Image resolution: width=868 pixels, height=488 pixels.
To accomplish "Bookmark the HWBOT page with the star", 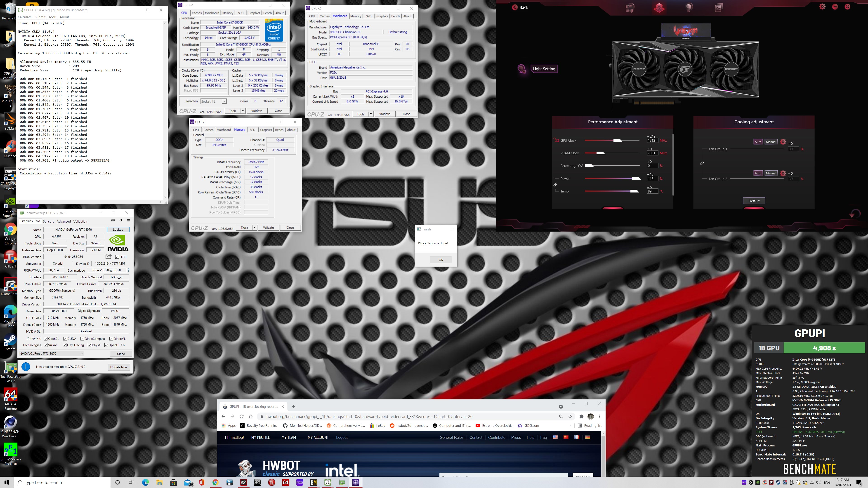I will pos(570,416).
